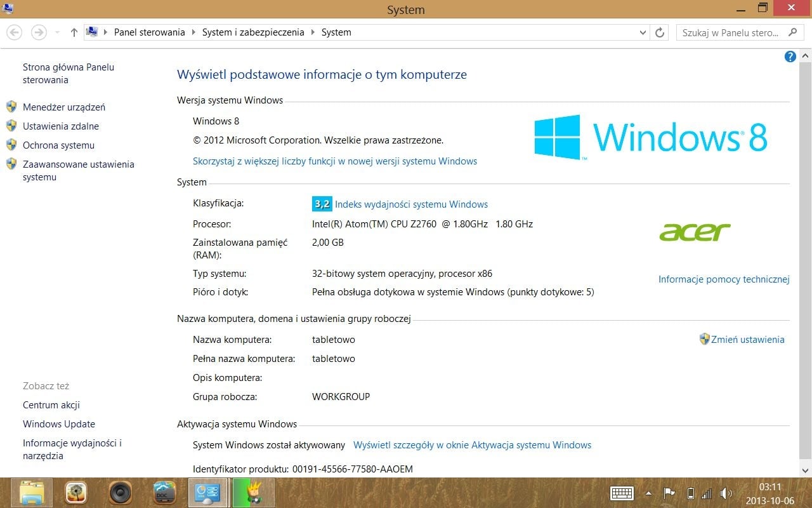Image resolution: width=812 pixels, height=508 pixels.
Task: Open the crowned character game on taskbar
Action: [x=253, y=493]
